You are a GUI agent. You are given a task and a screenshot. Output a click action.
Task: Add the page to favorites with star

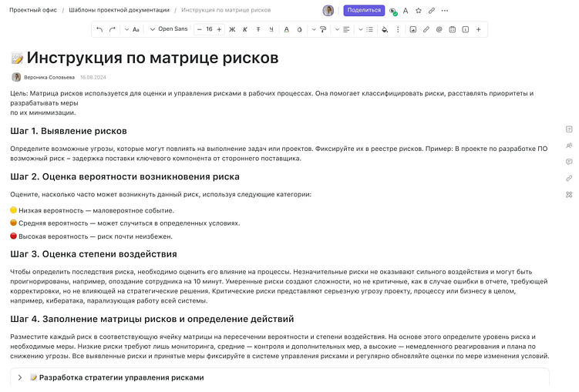pos(419,11)
